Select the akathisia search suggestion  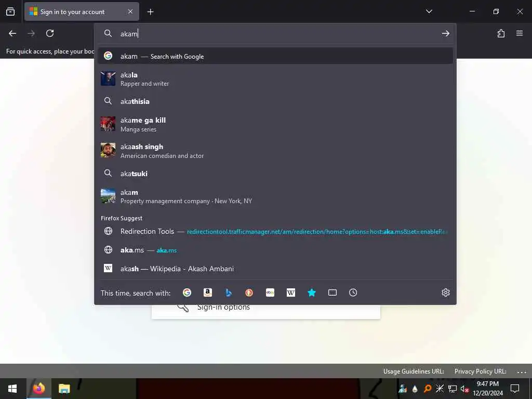275,101
